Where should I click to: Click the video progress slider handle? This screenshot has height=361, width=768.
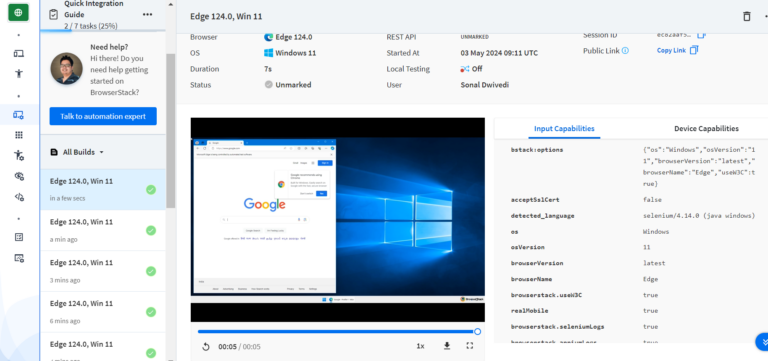(x=478, y=332)
